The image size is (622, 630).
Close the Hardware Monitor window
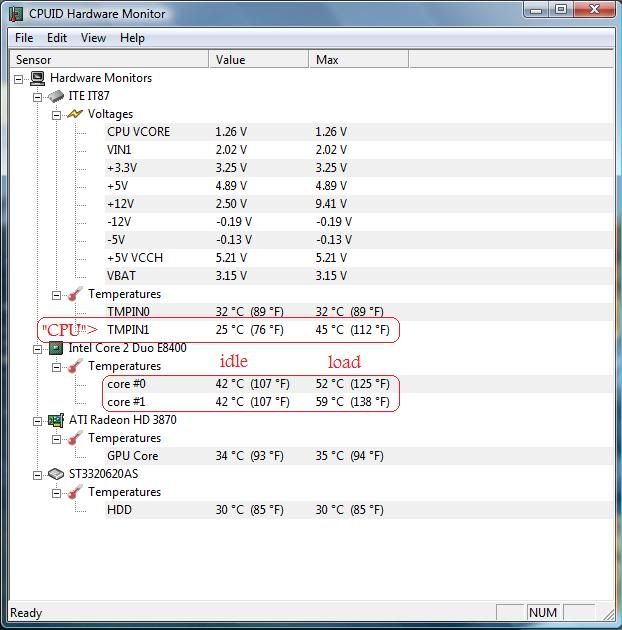[594, 10]
